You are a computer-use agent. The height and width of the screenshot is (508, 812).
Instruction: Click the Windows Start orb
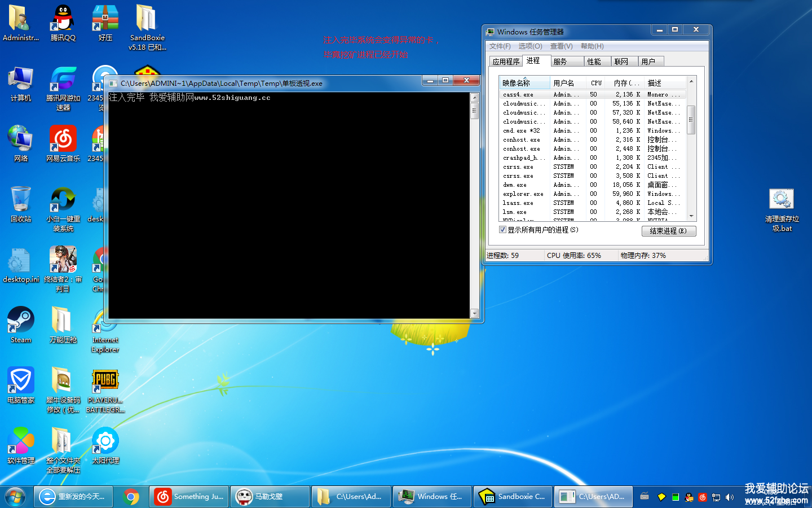tap(15, 497)
